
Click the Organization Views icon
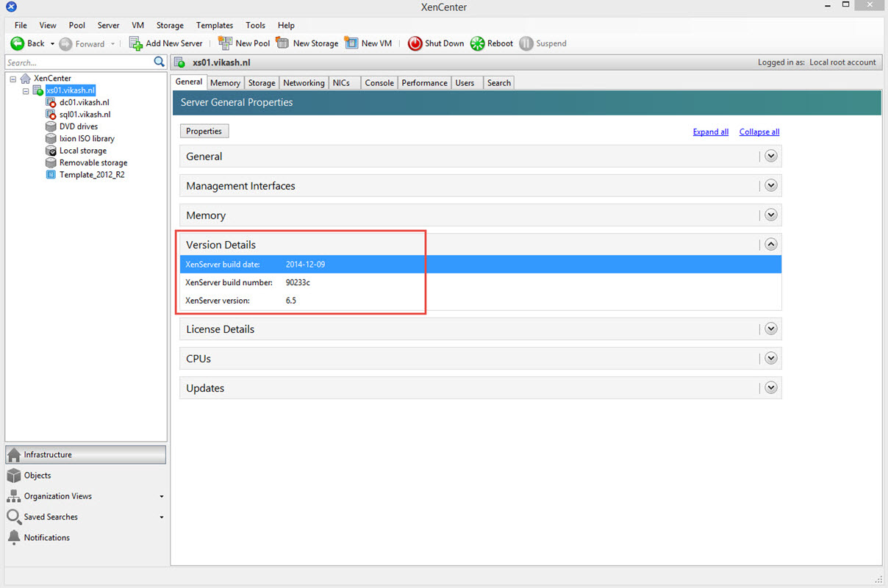(x=14, y=496)
